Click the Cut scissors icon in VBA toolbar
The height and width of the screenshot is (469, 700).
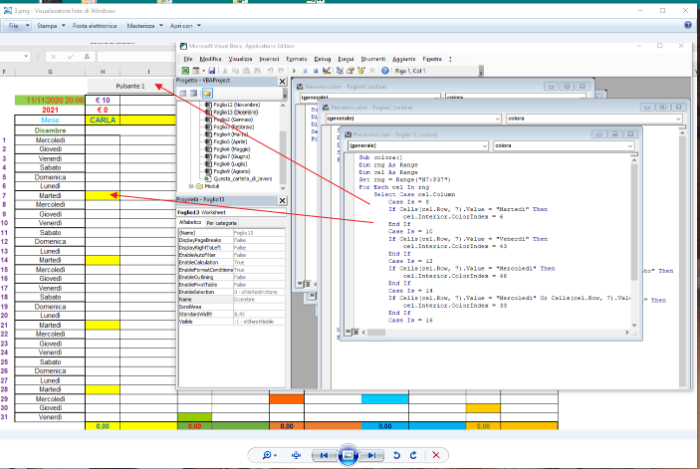[225, 71]
